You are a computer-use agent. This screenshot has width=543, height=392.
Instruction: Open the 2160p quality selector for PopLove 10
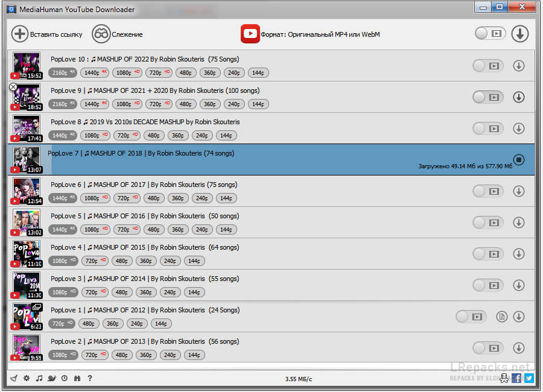pyautogui.click(x=63, y=72)
